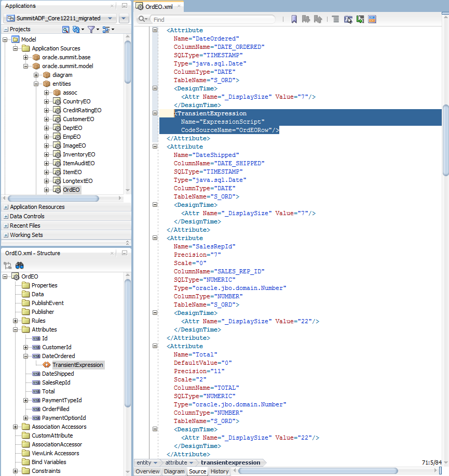Click the Refresh icon in Projects bar
This screenshot has height=476, width=449.
coord(76,30)
